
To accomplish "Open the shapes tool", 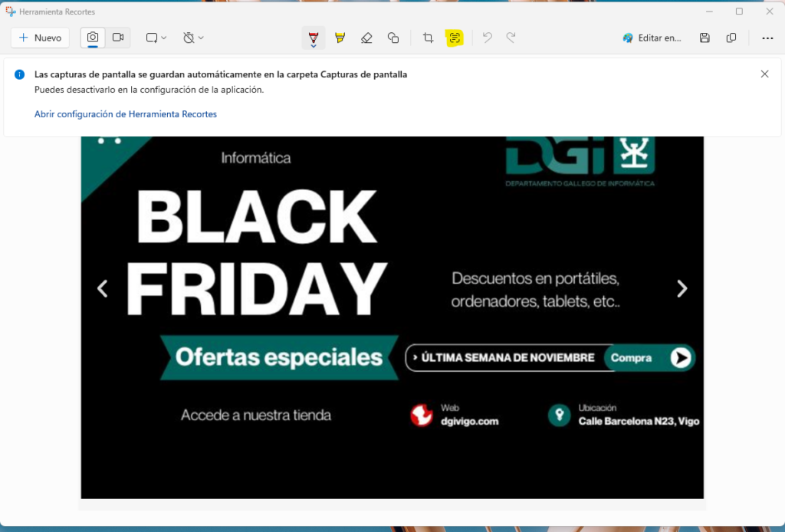I will point(393,37).
